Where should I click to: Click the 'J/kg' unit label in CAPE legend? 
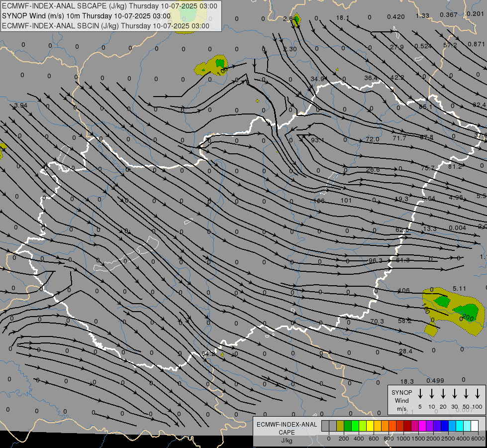coord(287,441)
